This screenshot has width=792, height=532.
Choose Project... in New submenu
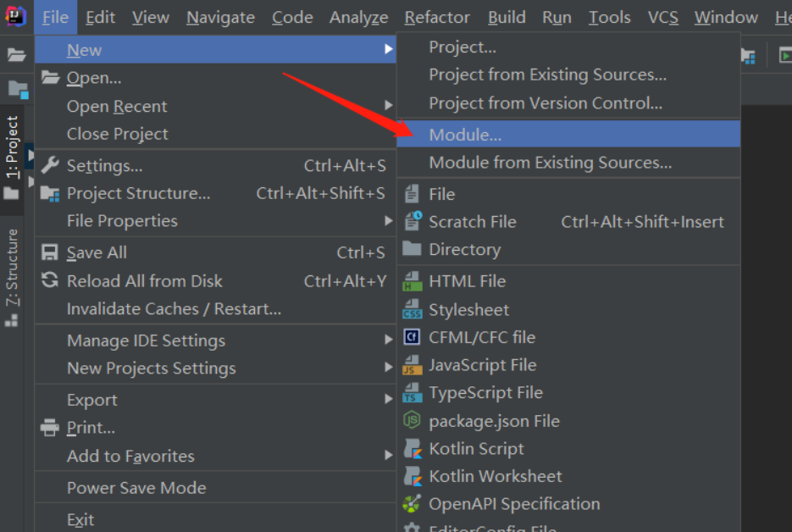click(x=568, y=47)
